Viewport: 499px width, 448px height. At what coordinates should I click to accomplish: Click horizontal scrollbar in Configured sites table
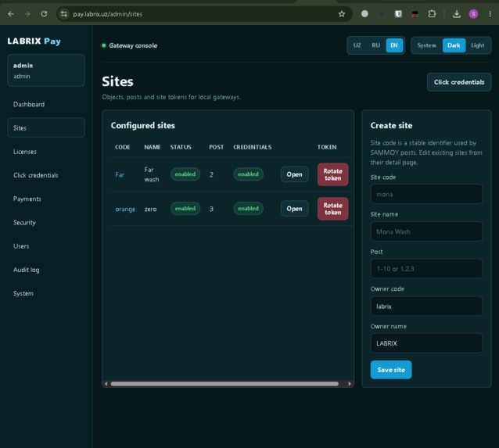224,384
